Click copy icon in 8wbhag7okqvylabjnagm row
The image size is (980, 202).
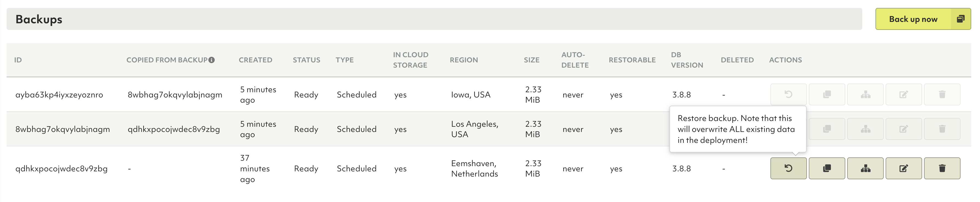(x=827, y=129)
